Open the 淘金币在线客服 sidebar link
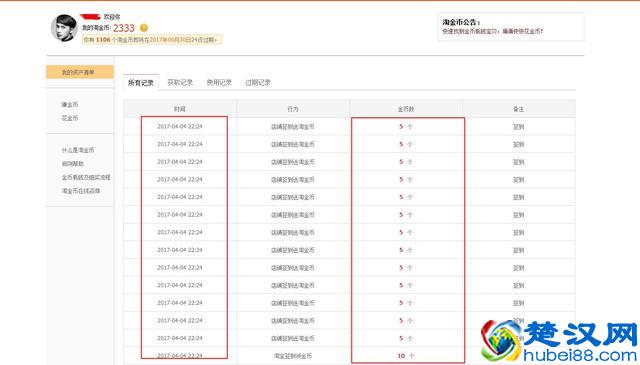Screen dimensions: 640x365 pos(81,191)
